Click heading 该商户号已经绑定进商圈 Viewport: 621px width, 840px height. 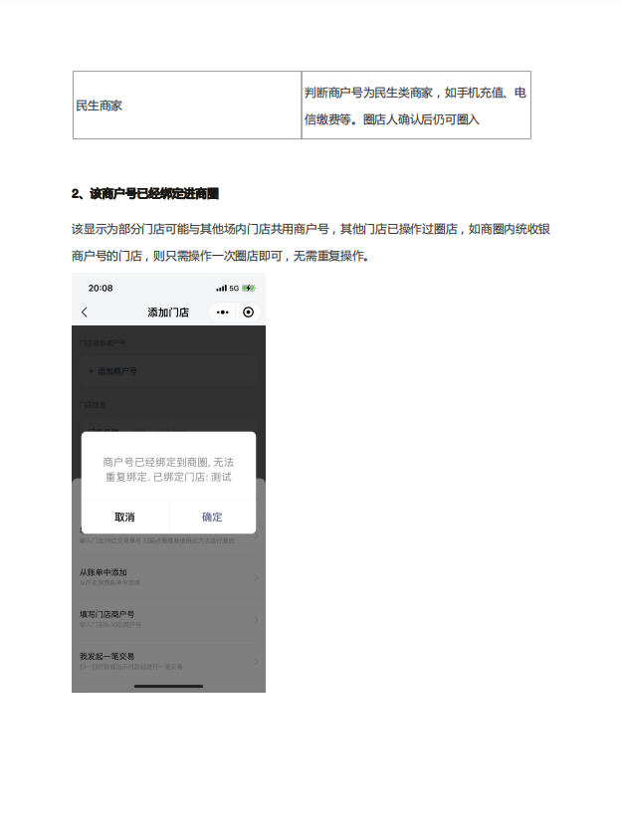click(x=145, y=193)
